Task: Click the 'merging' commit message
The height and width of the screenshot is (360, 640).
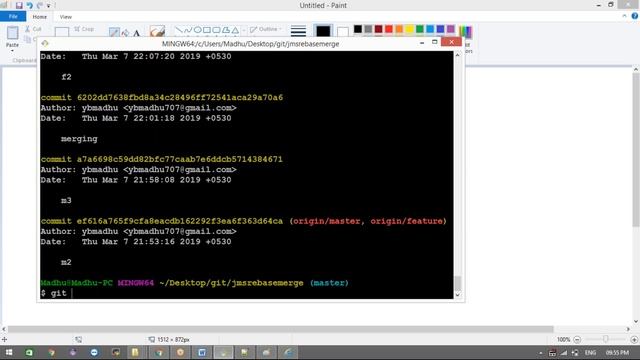Action: click(79, 139)
